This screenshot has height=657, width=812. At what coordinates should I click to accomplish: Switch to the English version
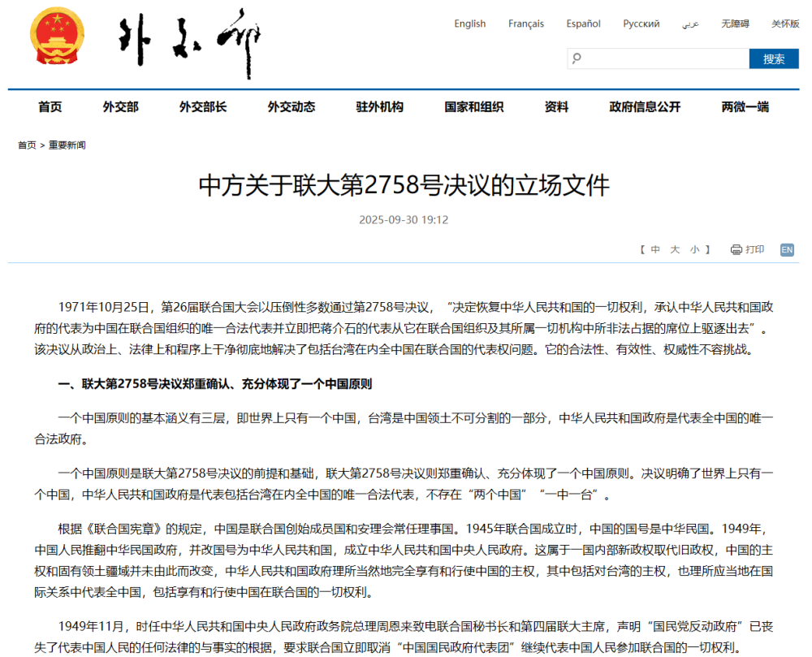click(469, 24)
